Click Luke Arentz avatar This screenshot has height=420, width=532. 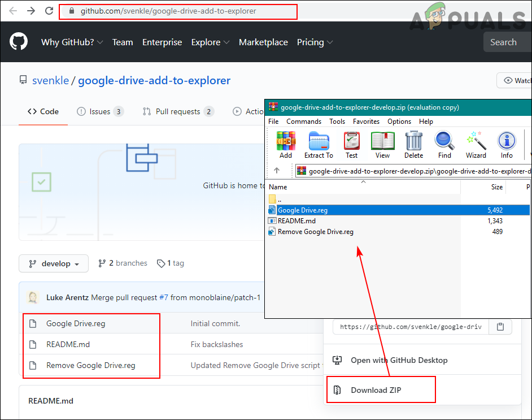pos(33,297)
